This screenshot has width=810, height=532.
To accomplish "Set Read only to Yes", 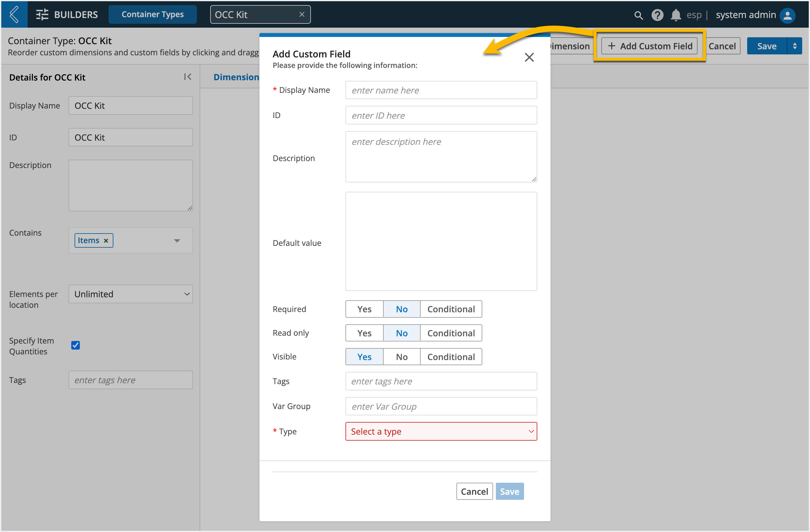I will (364, 333).
